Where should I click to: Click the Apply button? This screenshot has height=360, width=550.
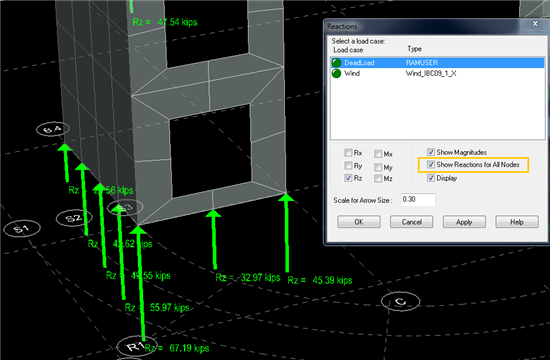pyautogui.click(x=464, y=222)
